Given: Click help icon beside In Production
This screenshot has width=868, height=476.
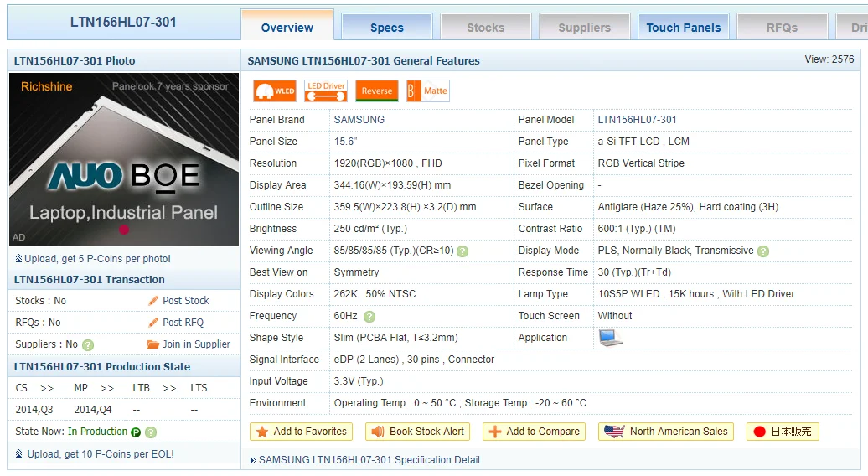Looking at the screenshot, I should point(151,432).
